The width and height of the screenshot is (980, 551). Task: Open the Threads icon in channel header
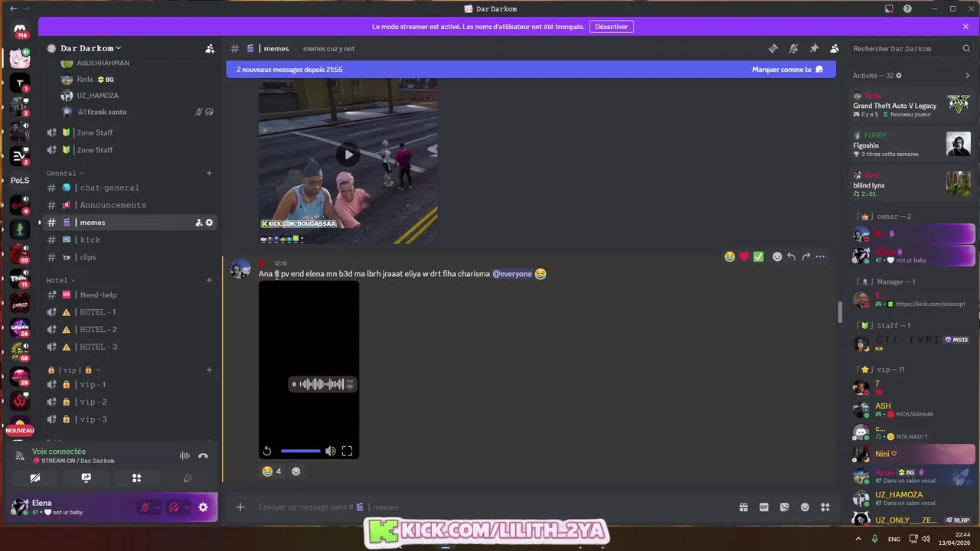coord(773,48)
